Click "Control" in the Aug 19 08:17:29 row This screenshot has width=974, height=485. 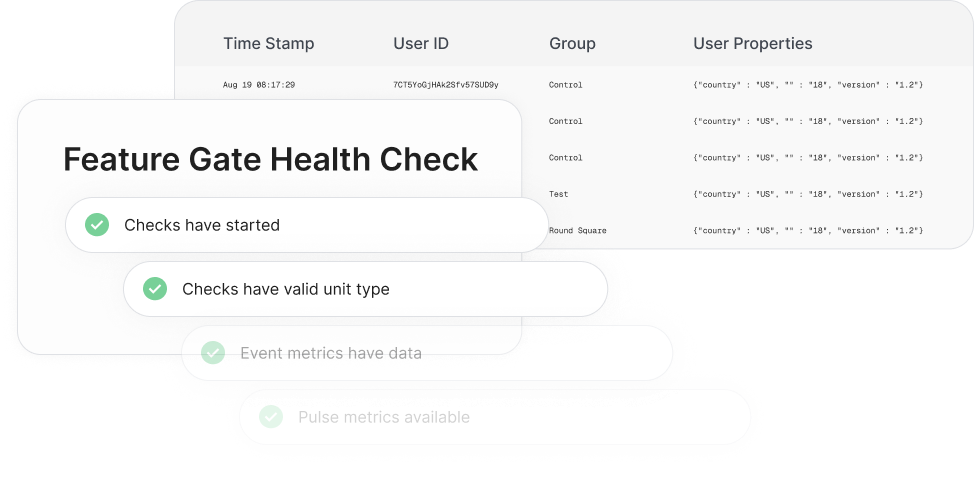[x=566, y=85]
